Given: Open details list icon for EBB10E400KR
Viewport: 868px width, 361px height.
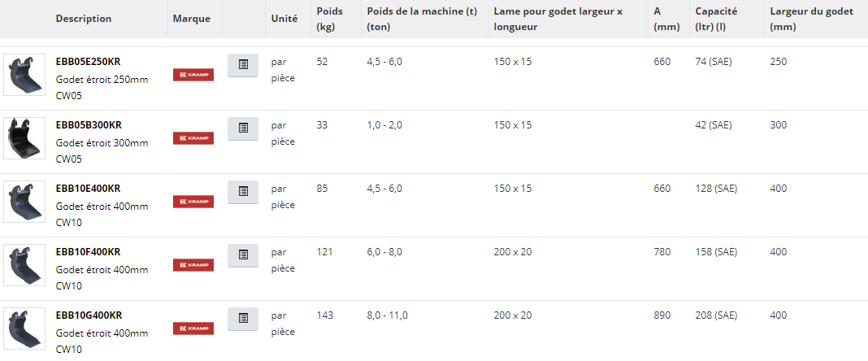Looking at the screenshot, I should click(x=243, y=192).
